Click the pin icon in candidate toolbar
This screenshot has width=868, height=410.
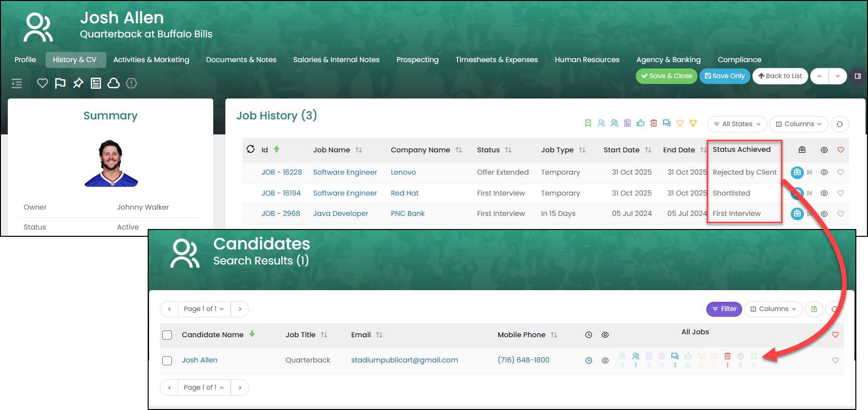click(78, 83)
